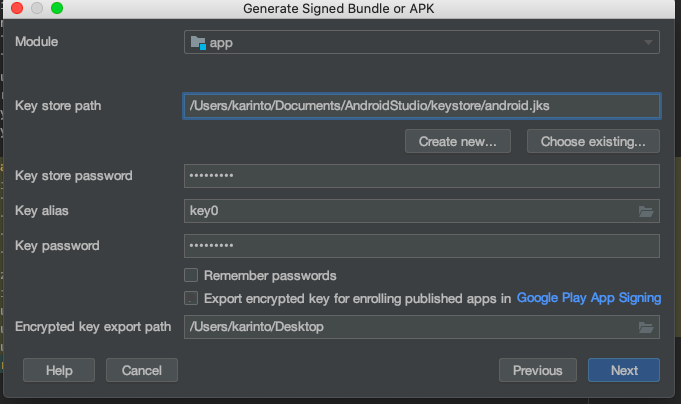Click the Choose existing... button

593,141
